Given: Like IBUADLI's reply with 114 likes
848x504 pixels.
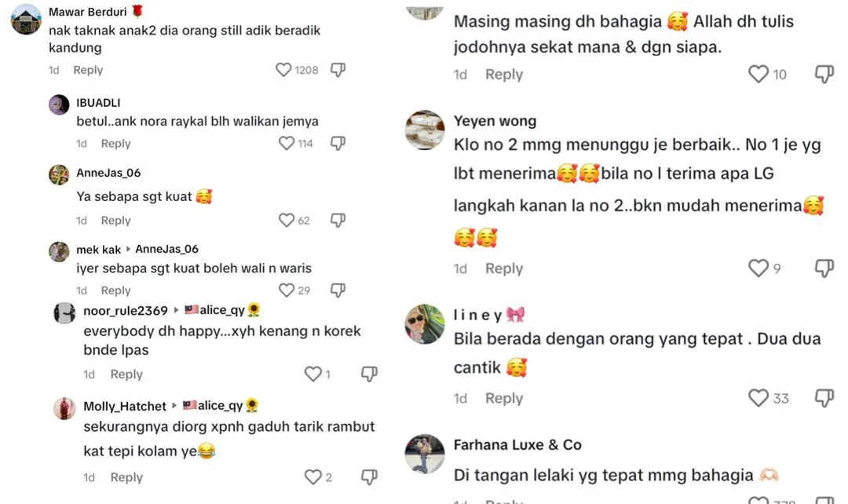Looking at the screenshot, I should [286, 144].
